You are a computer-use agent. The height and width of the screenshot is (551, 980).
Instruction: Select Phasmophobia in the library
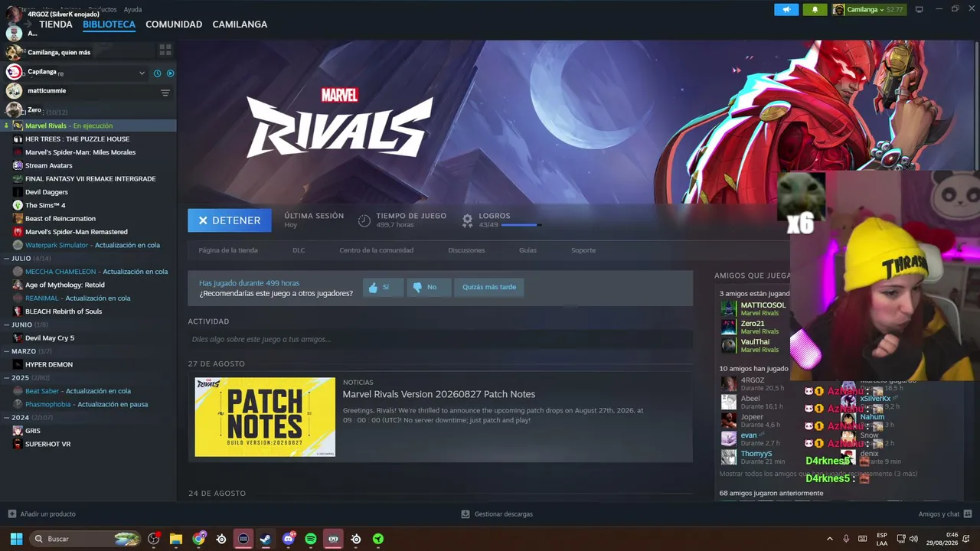(x=88, y=404)
